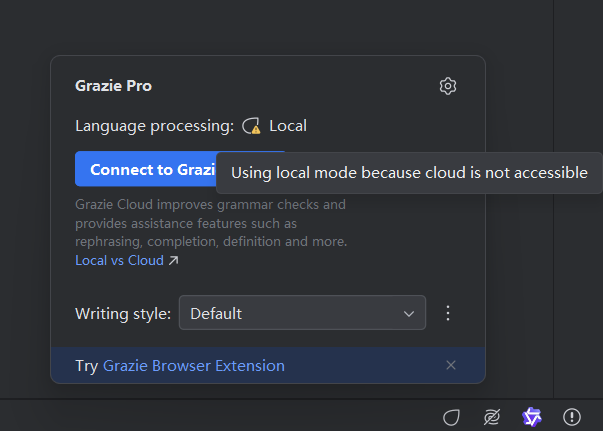Dismiss the browser extension banner
The width and height of the screenshot is (603, 431).
click(451, 365)
